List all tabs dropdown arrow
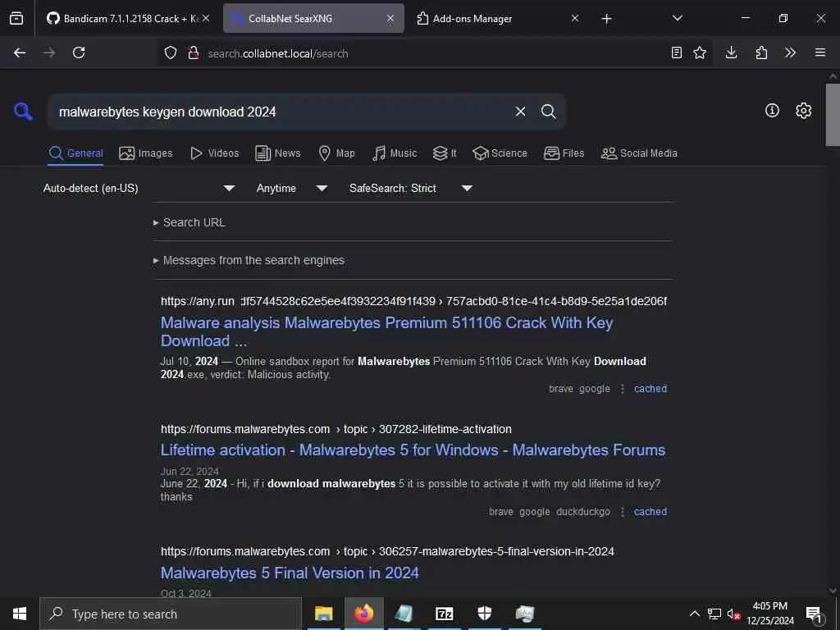This screenshot has height=630, width=840. click(x=677, y=18)
